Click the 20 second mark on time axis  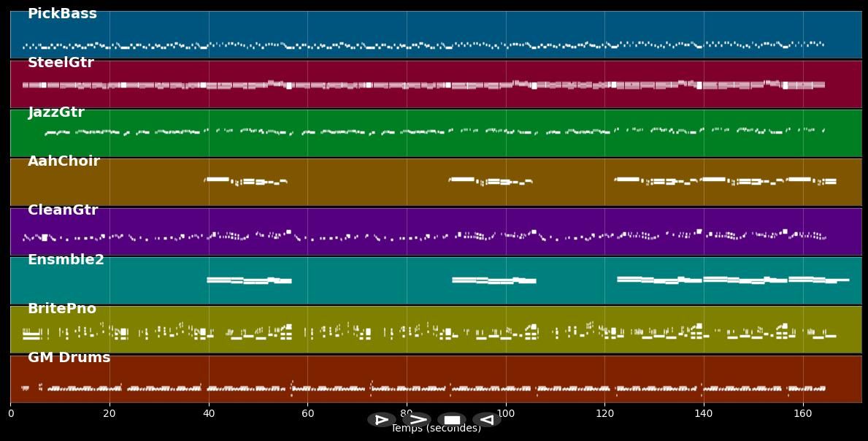(110, 414)
